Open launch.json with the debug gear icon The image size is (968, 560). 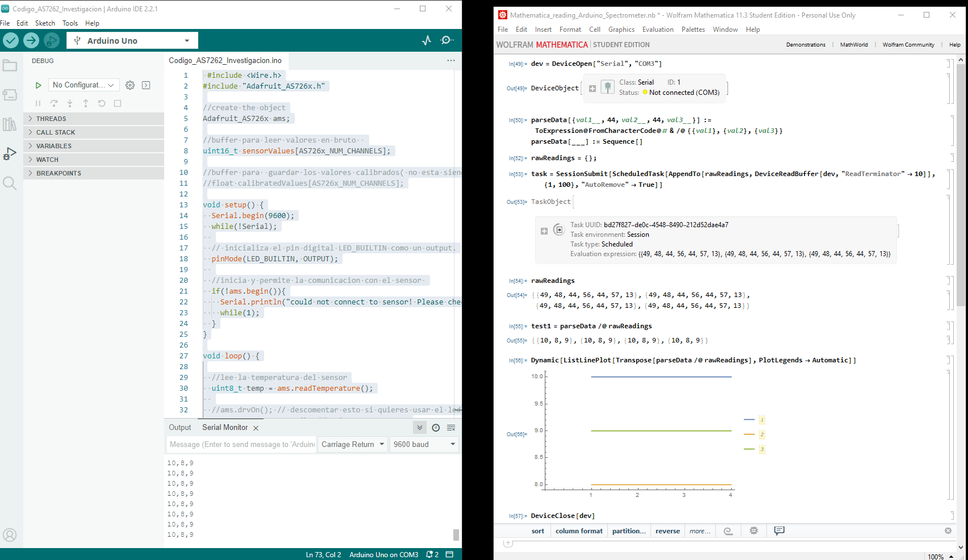tap(130, 85)
